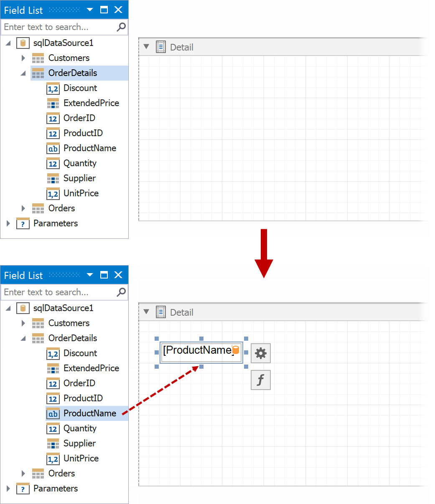Image resolution: width=435 pixels, height=504 pixels.
Task: Select the highlighted OrderDetails table in the upper Field List
Action: [72, 73]
